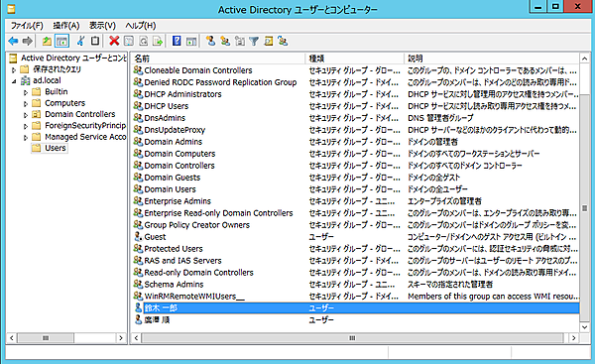Click the tree pane horizontal scroll-left arrow

[12, 338]
